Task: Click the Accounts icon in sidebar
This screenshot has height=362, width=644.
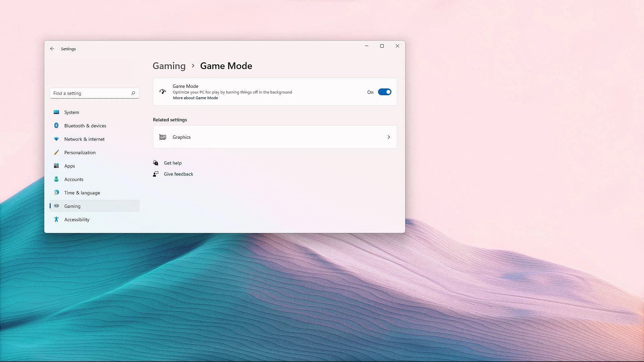Action: tap(56, 179)
